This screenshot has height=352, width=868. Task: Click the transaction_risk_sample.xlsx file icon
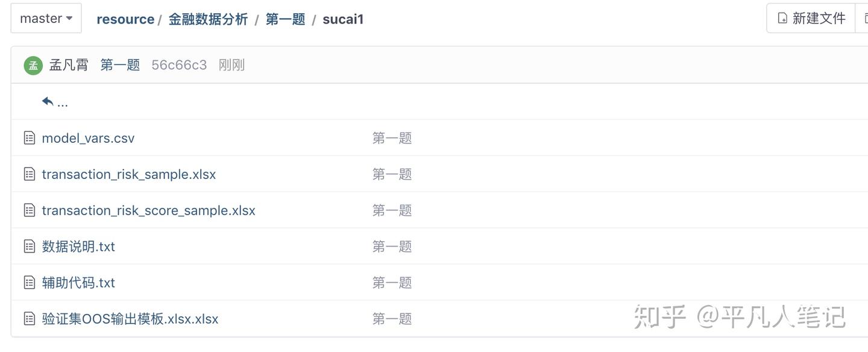click(29, 174)
